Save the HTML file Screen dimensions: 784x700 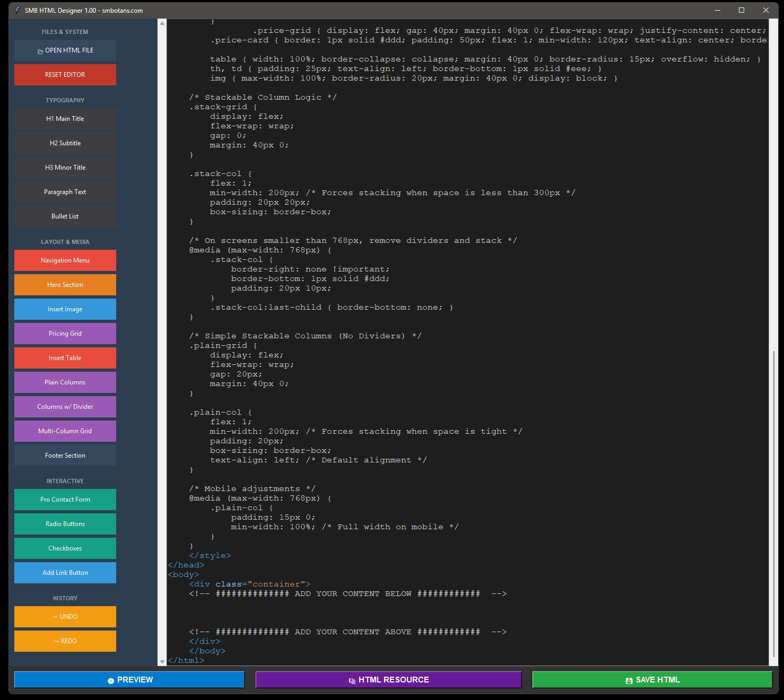tap(652, 680)
